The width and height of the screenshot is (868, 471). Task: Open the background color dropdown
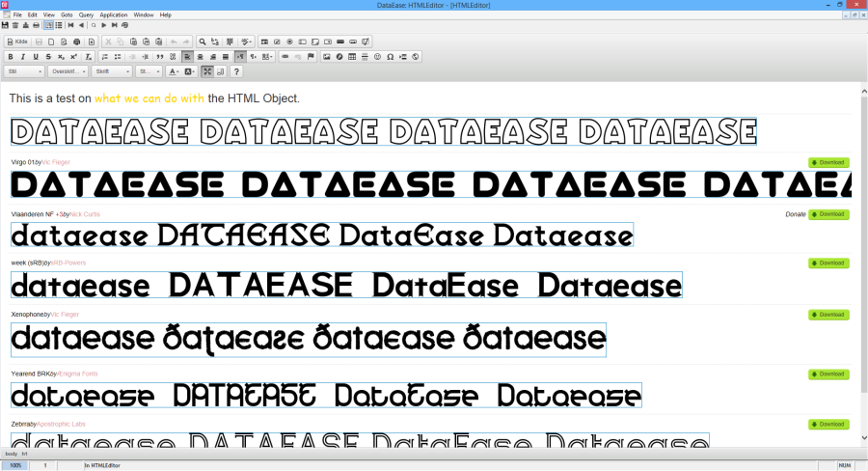click(190, 71)
